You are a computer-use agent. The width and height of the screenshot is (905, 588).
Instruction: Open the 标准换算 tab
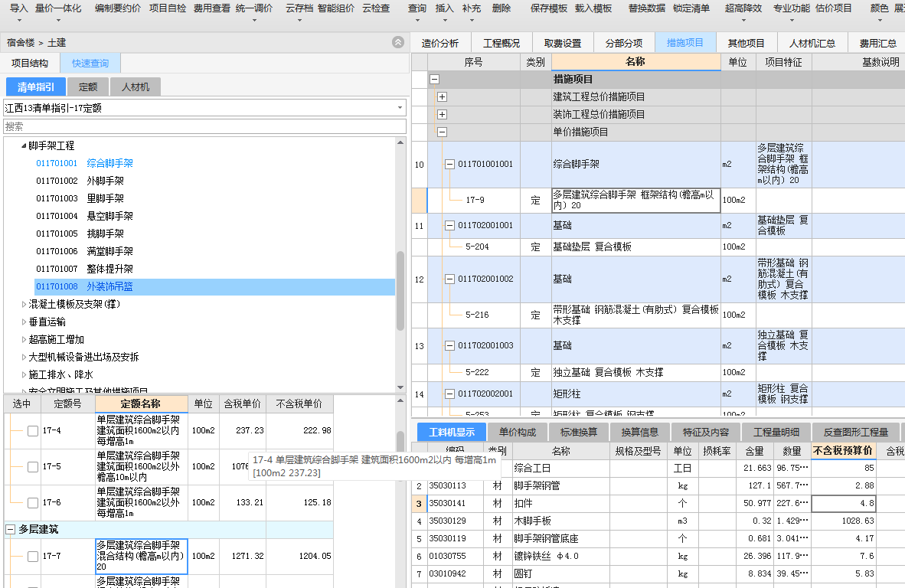click(579, 433)
